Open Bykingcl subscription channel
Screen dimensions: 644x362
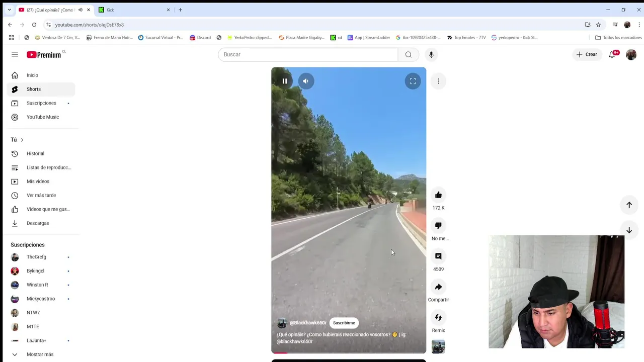tap(41, 271)
